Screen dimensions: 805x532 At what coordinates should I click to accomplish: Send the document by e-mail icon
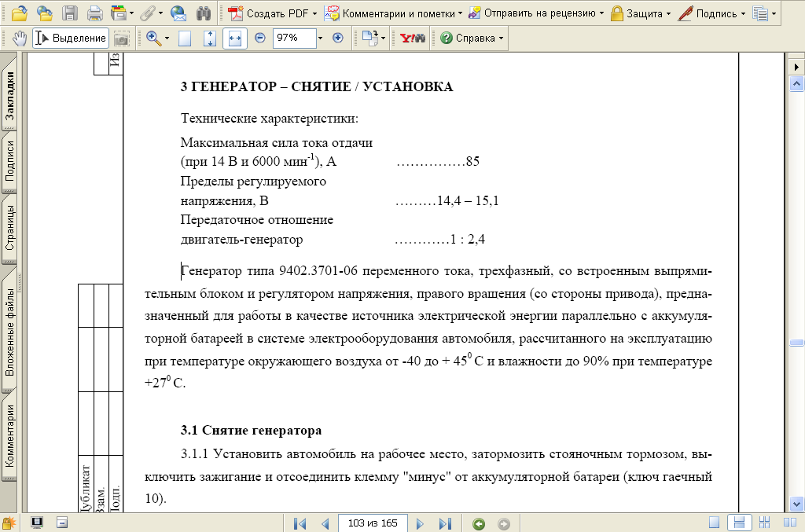pyautogui.click(x=178, y=13)
